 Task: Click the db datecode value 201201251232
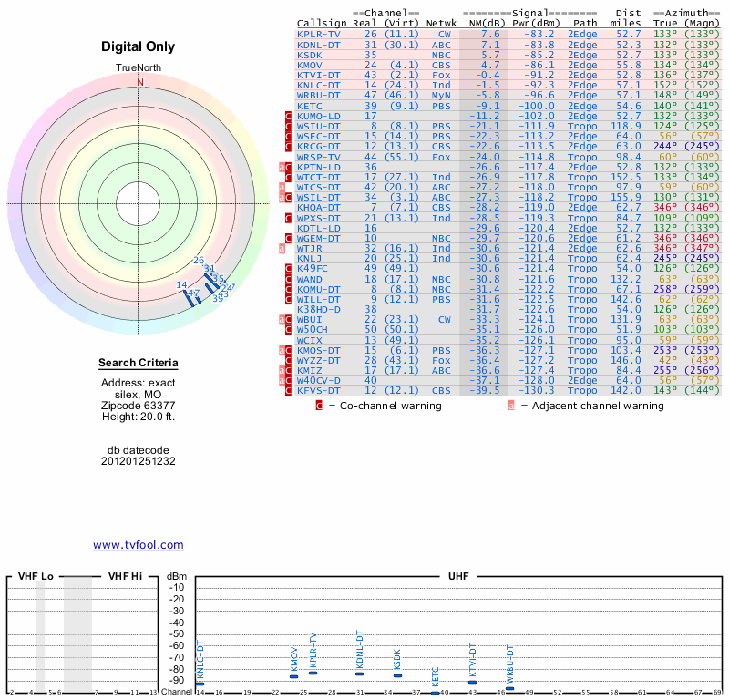(139, 461)
